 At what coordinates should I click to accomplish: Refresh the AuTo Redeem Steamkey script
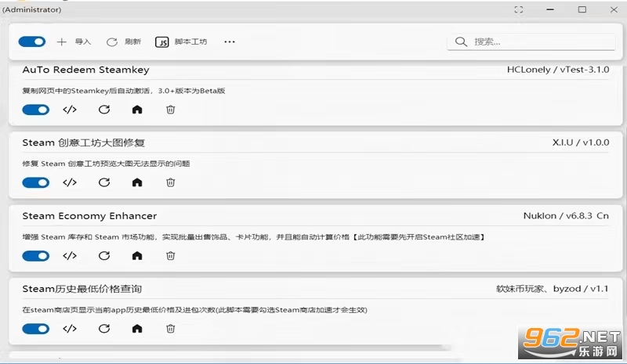point(104,110)
